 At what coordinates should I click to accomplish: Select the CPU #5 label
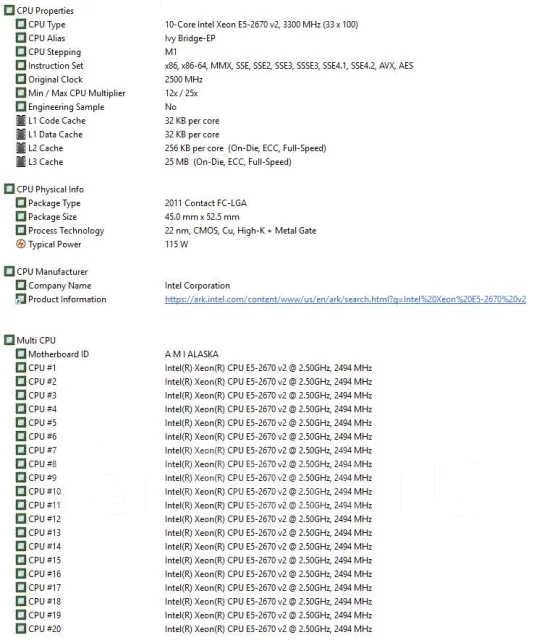click(42, 423)
